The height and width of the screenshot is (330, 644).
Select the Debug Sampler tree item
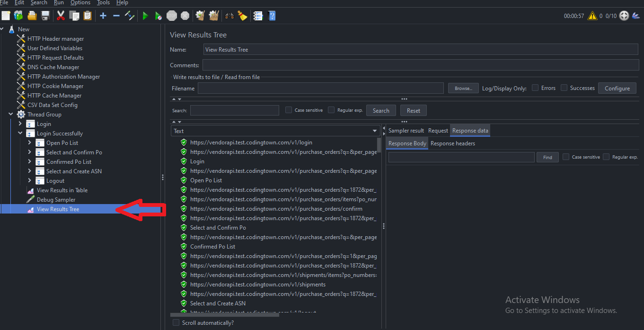pos(56,200)
